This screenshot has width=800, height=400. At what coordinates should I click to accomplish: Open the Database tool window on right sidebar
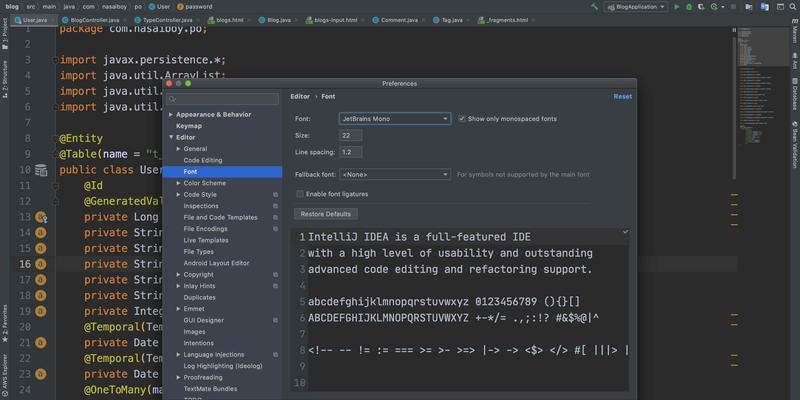[x=794, y=94]
